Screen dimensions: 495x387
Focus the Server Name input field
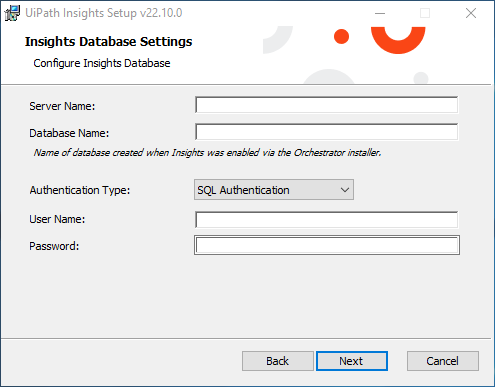(x=327, y=105)
